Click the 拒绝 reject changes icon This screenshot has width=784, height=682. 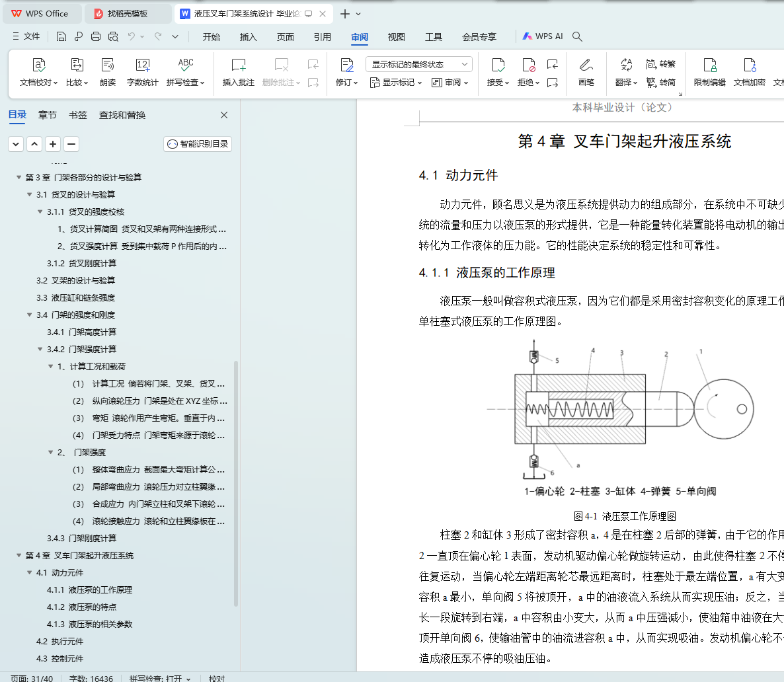(x=528, y=65)
